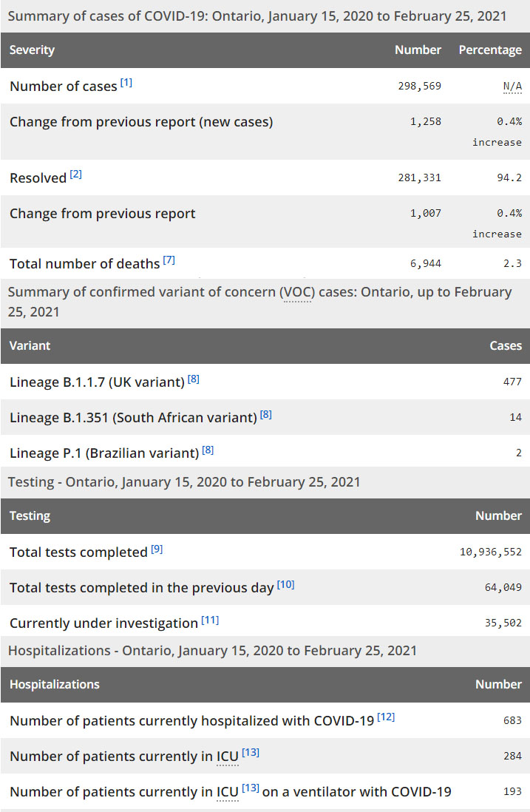Open footnote 7 beside Total number of deaths
This screenshot has height=812, width=530.
click(x=169, y=260)
